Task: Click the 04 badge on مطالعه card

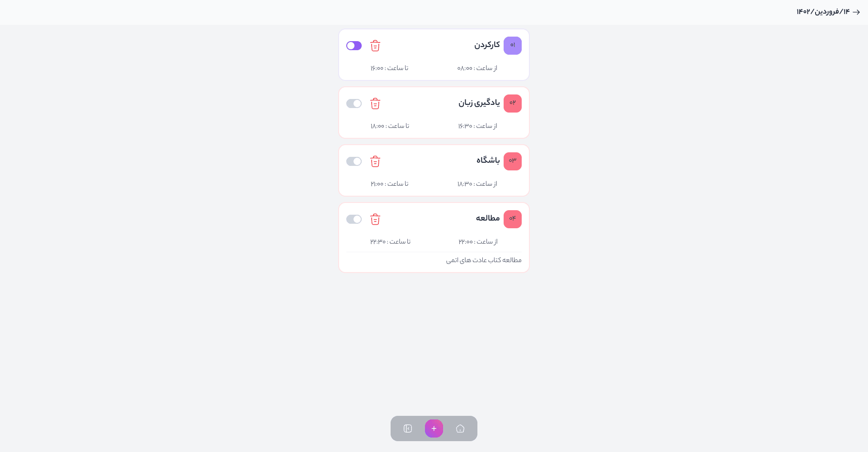Action: [x=513, y=219]
